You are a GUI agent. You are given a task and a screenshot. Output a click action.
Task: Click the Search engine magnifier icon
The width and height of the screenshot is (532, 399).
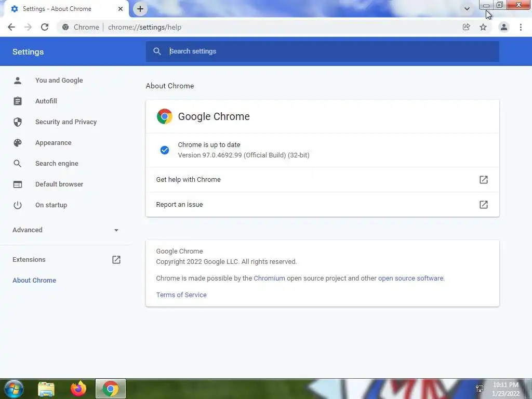[18, 164]
